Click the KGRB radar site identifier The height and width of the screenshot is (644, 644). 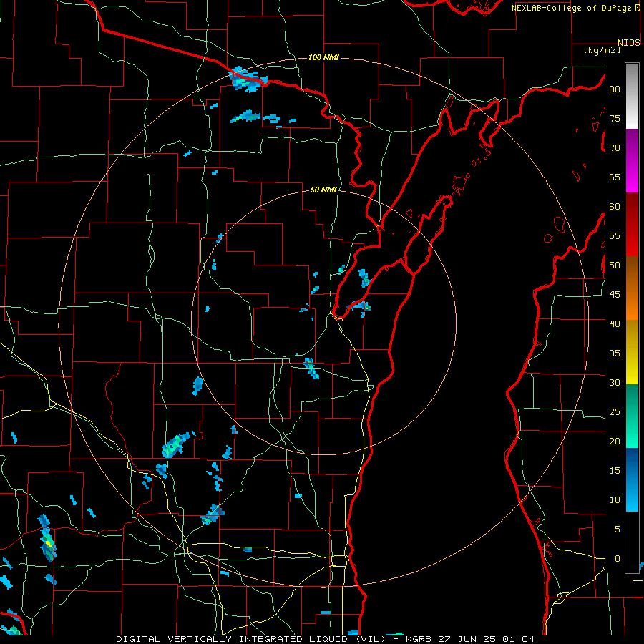(x=421, y=639)
